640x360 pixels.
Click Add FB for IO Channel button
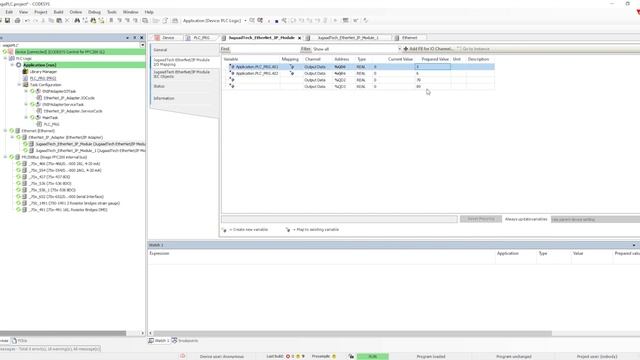click(x=429, y=49)
